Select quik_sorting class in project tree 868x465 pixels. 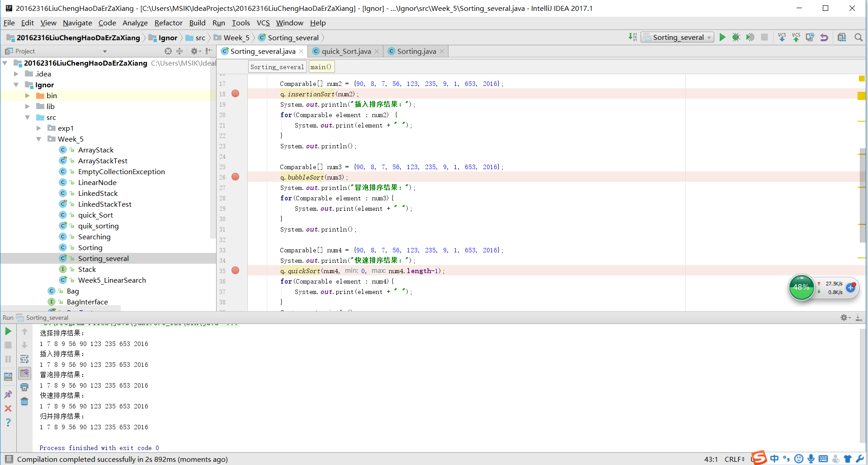point(99,226)
